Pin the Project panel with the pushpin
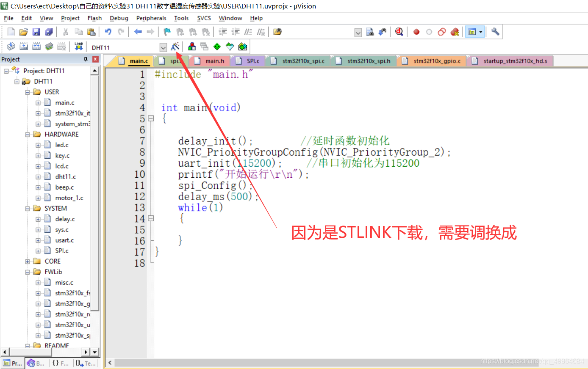Viewport: 588px width, 369px height. click(86, 59)
